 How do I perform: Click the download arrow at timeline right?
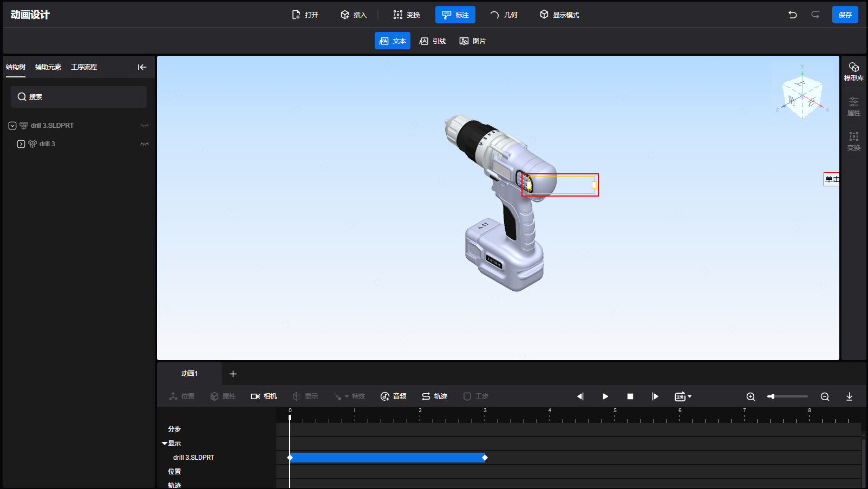point(849,396)
